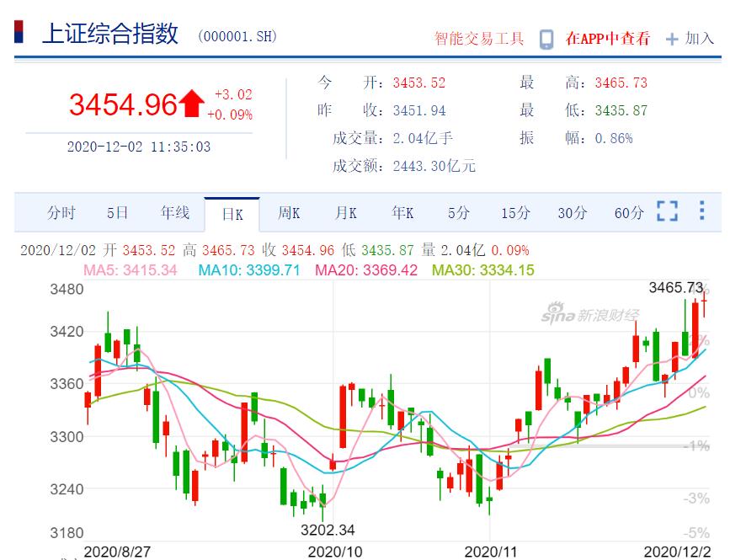This screenshot has height=560, width=746.
Task: Click the 3180 y-axis price label
Action: click(67, 533)
